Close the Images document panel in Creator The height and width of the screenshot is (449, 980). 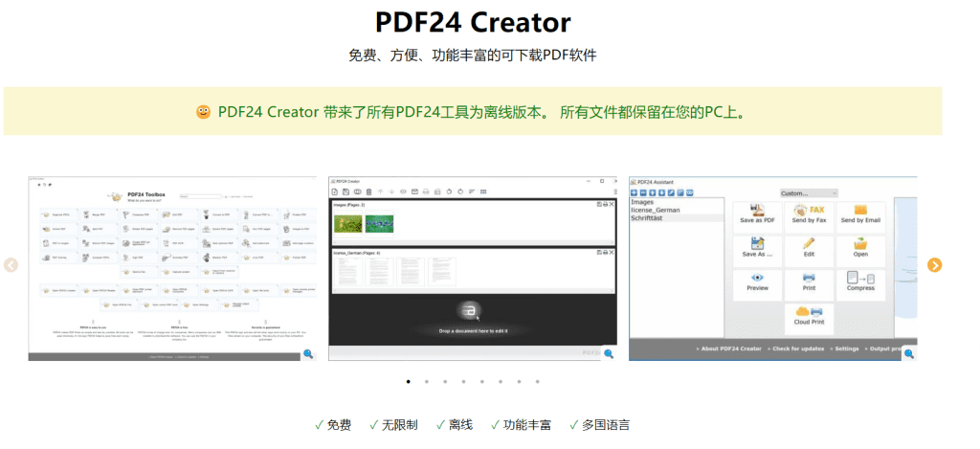[612, 205]
